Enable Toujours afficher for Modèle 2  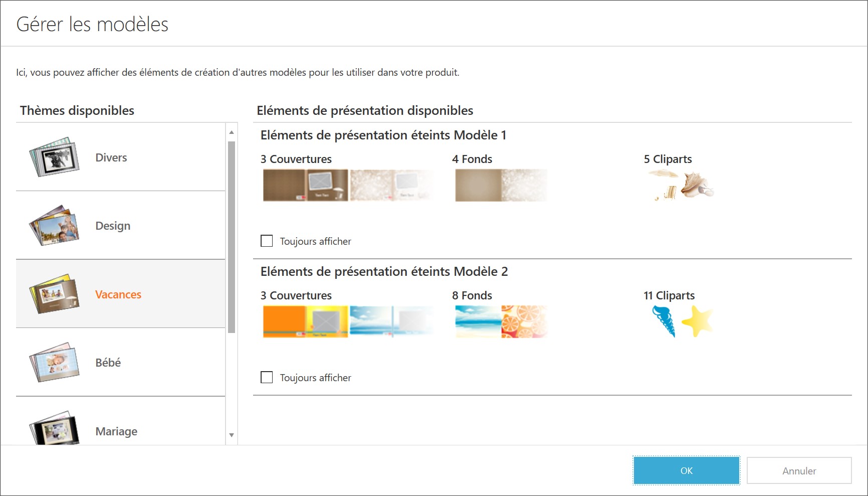click(267, 378)
